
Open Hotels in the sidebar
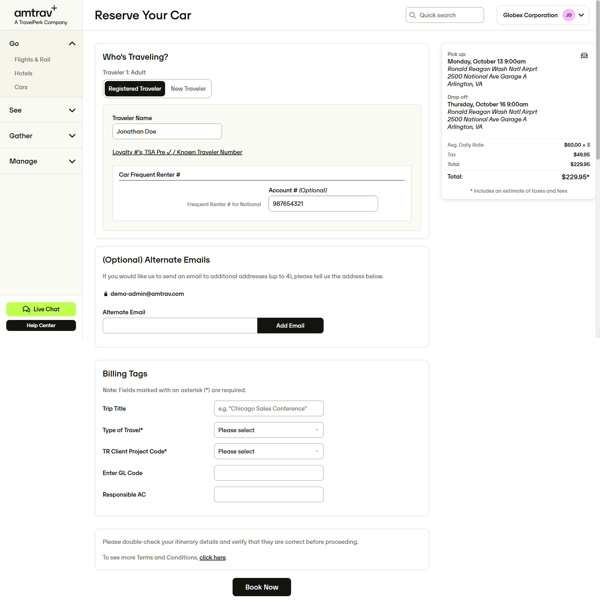point(23,73)
